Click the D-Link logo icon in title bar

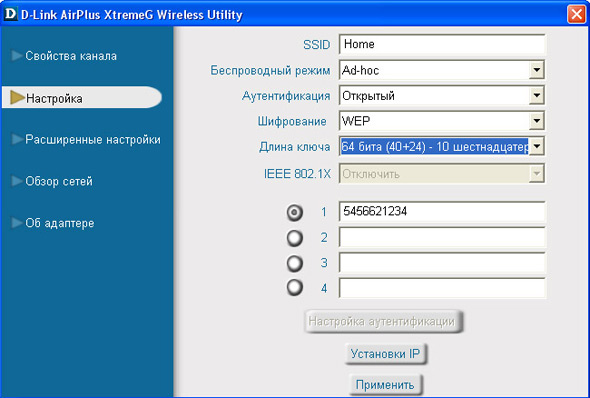10,14
